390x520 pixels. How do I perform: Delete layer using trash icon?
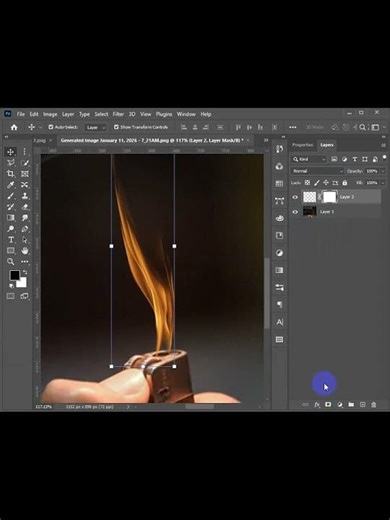[x=374, y=405]
